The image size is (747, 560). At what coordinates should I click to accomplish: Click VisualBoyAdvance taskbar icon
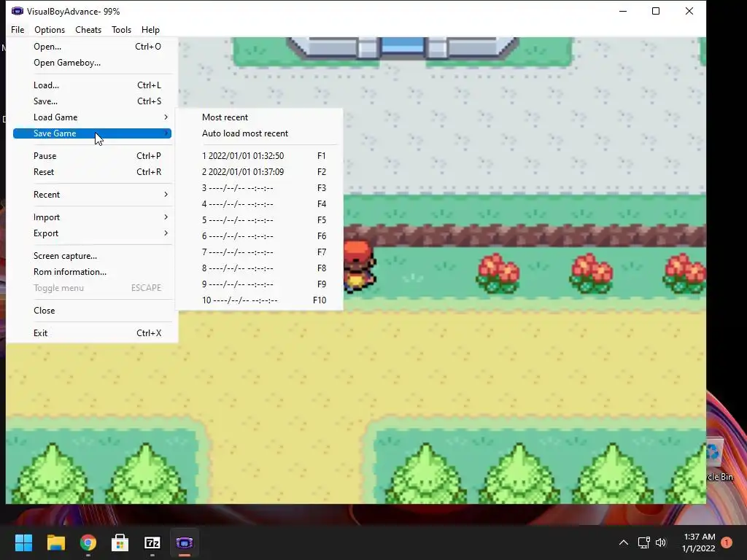point(185,542)
